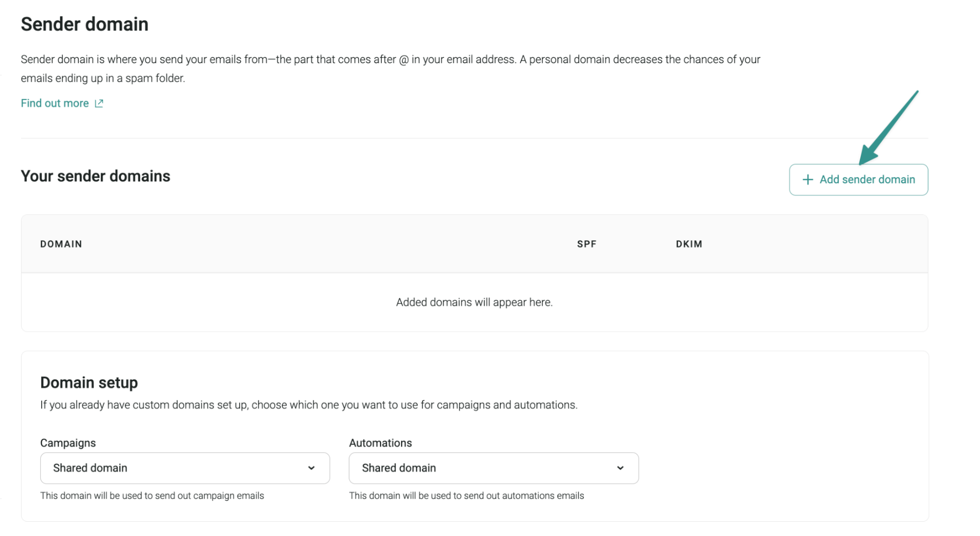Image resolution: width=980 pixels, height=536 pixels.
Task: Select the DOMAIN column header
Action: [x=61, y=244]
